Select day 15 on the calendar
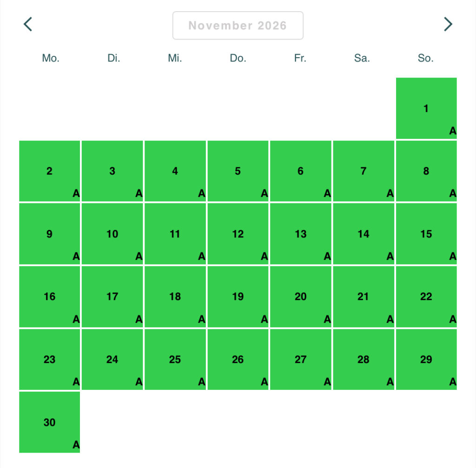Screen dimensions: 476x468 tap(426, 234)
